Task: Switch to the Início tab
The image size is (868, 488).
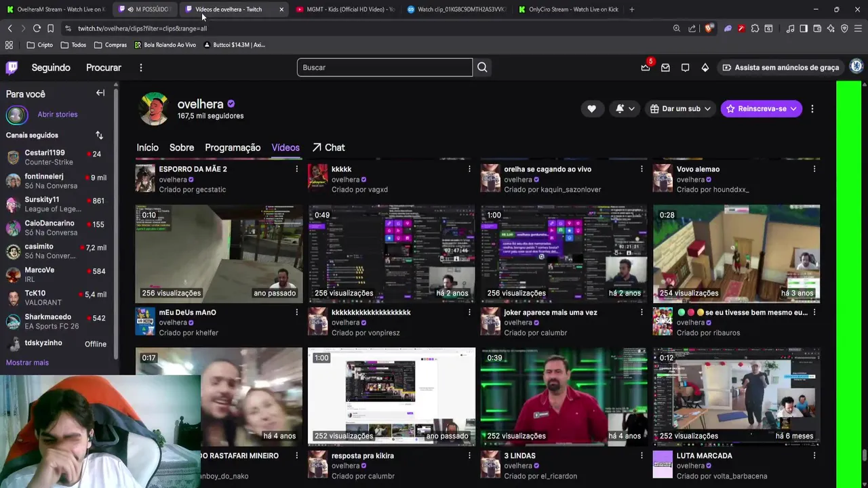Action: (x=147, y=147)
